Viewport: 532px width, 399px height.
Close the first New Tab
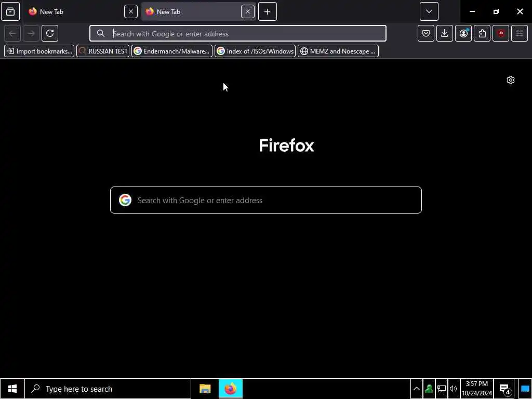(130, 11)
